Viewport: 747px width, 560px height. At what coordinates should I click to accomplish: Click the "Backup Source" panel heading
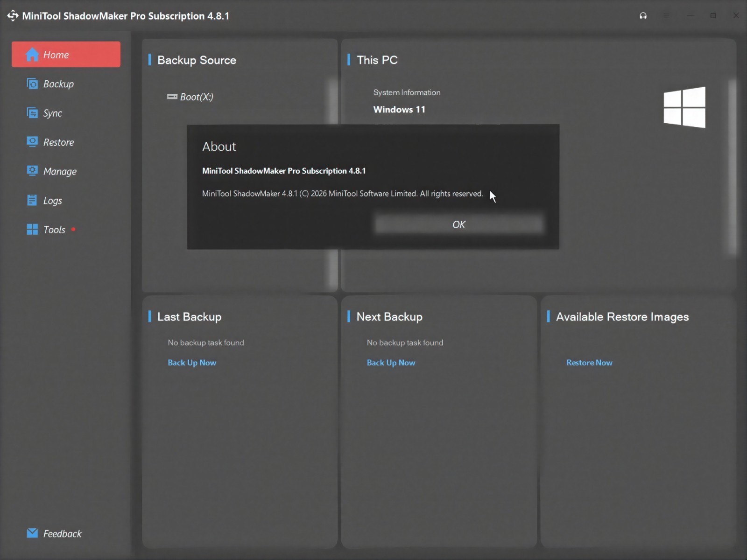(x=197, y=60)
